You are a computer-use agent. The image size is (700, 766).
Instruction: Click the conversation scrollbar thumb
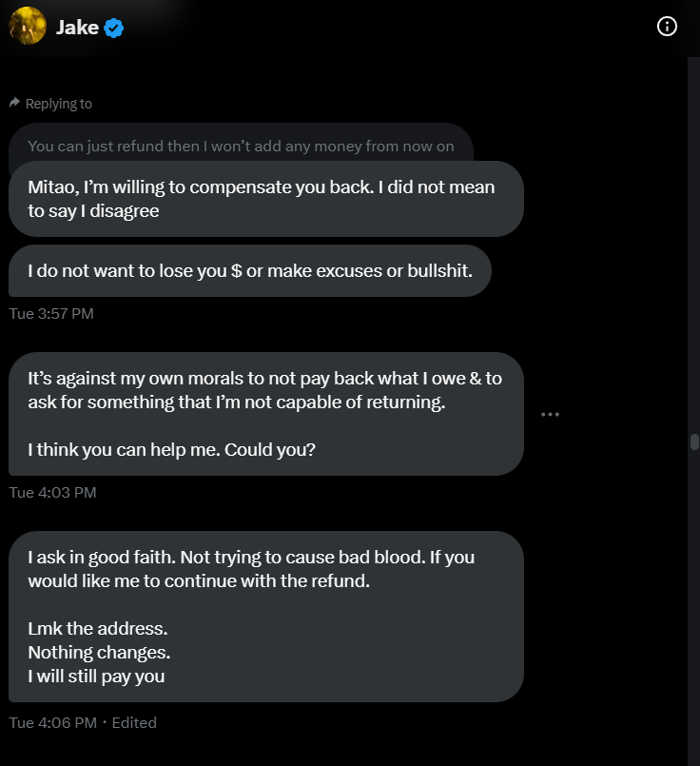694,442
